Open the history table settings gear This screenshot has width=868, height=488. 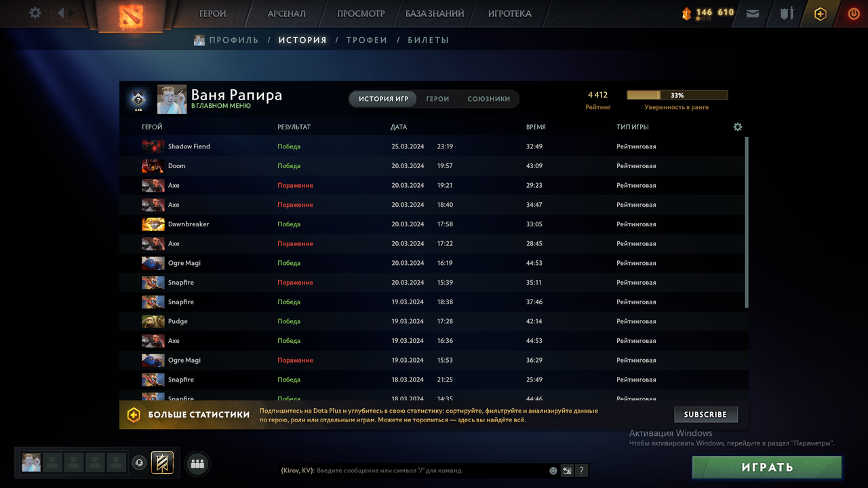[x=738, y=127]
